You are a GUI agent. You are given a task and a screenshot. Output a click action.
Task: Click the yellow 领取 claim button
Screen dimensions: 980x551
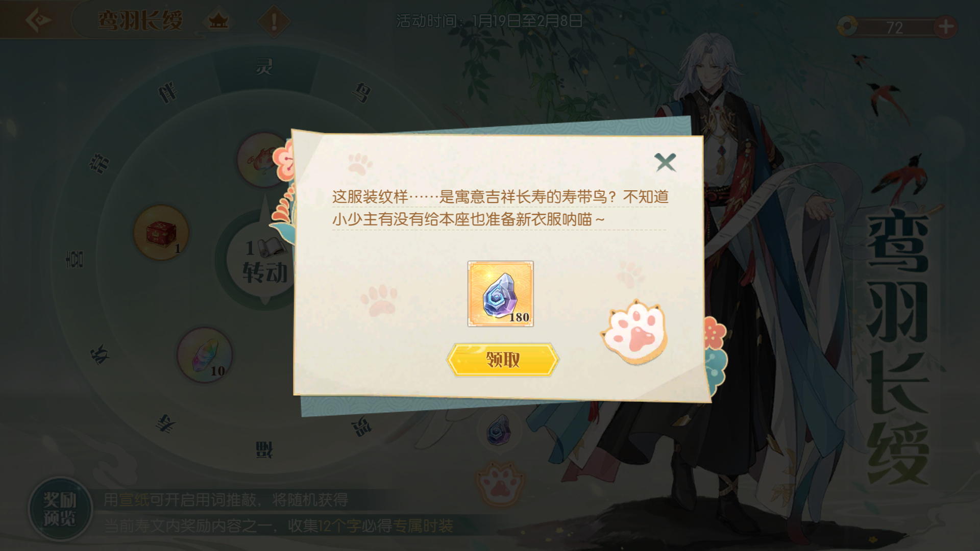click(503, 360)
